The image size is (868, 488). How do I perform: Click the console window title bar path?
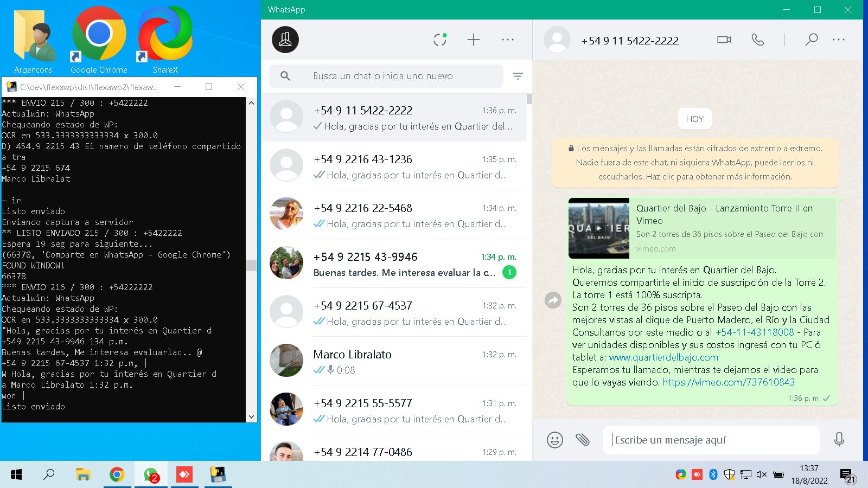click(89, 87)
